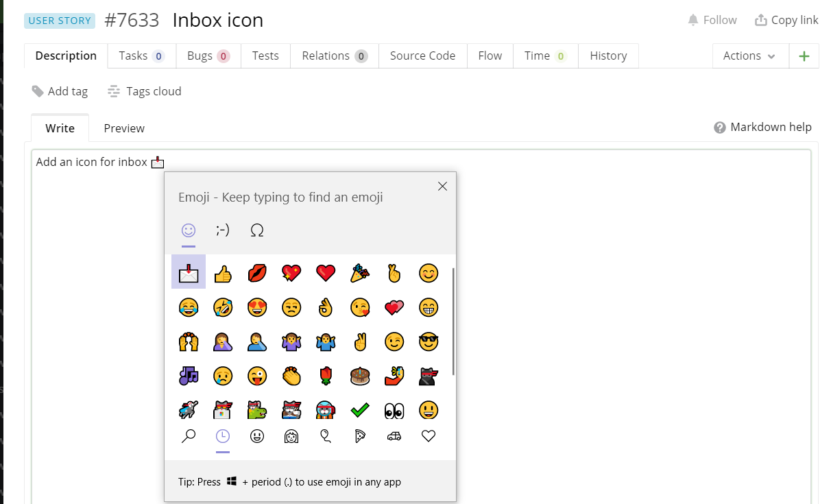Close the emoji picker
Viewport: 831px width, 504px height.
(442, 186)
